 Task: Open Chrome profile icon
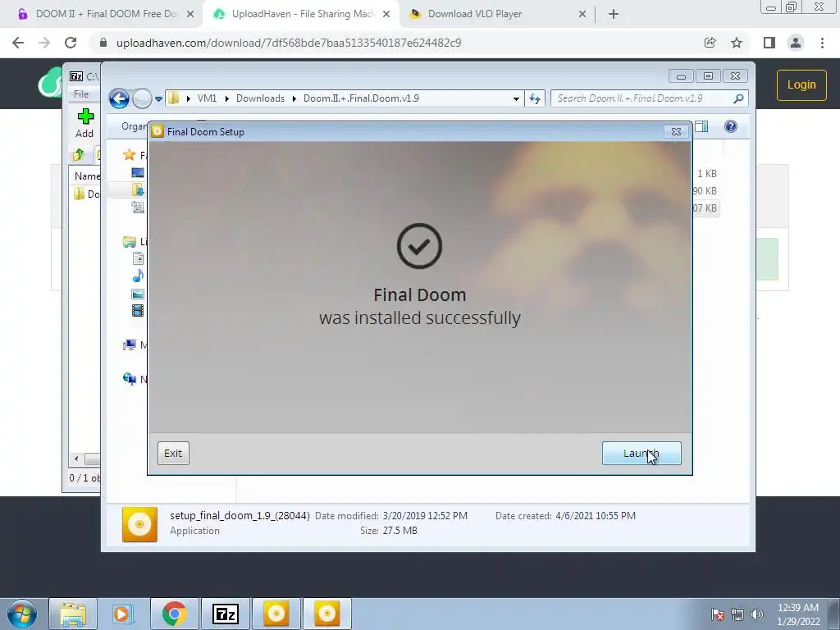796,43
